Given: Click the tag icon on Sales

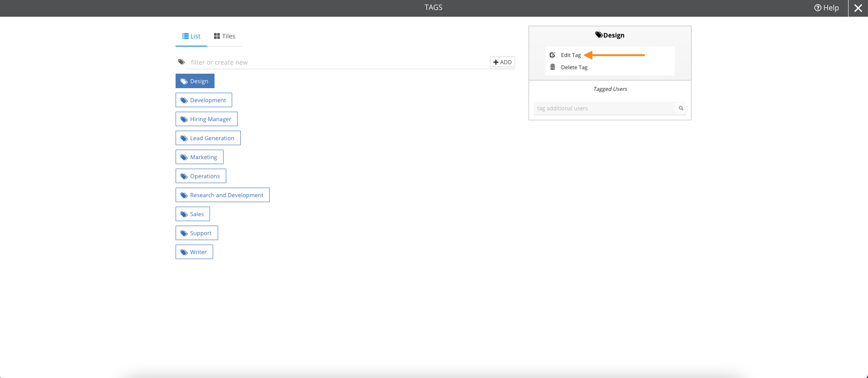Looking at the screenshot, I should tap(184, 214).
